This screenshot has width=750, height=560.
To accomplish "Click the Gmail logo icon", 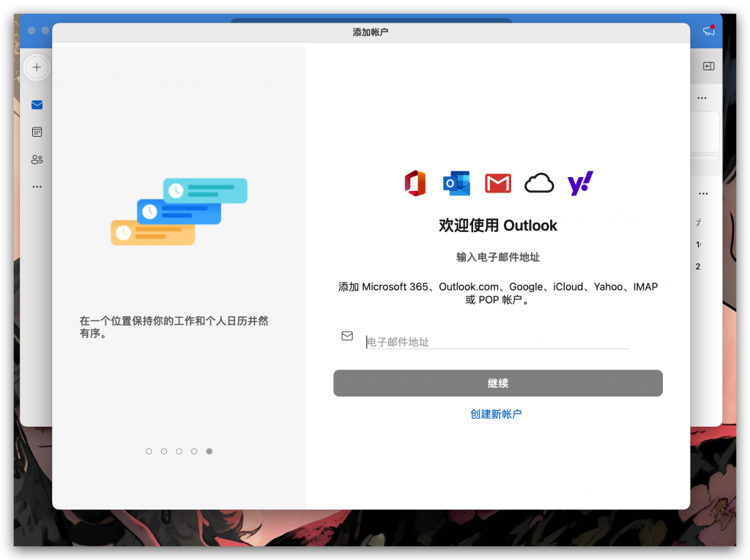I will coord(498,183).
